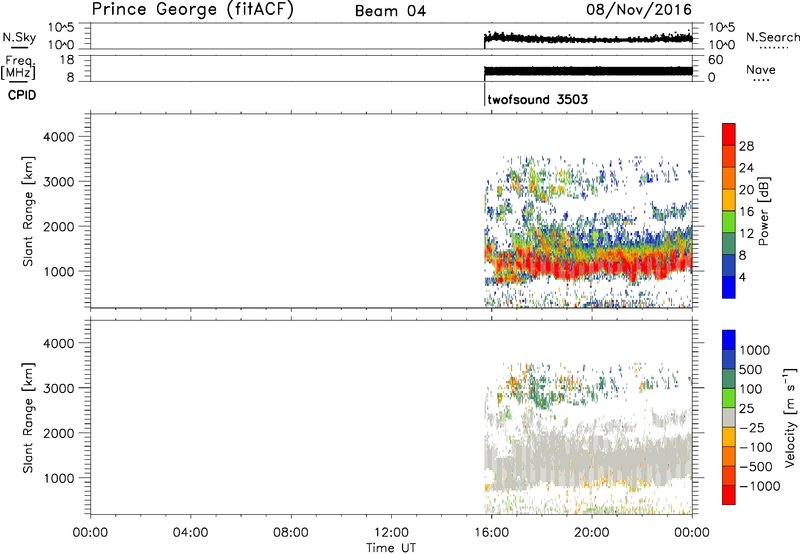Click the "18" tick on the frequency axis

click(67, 60)
